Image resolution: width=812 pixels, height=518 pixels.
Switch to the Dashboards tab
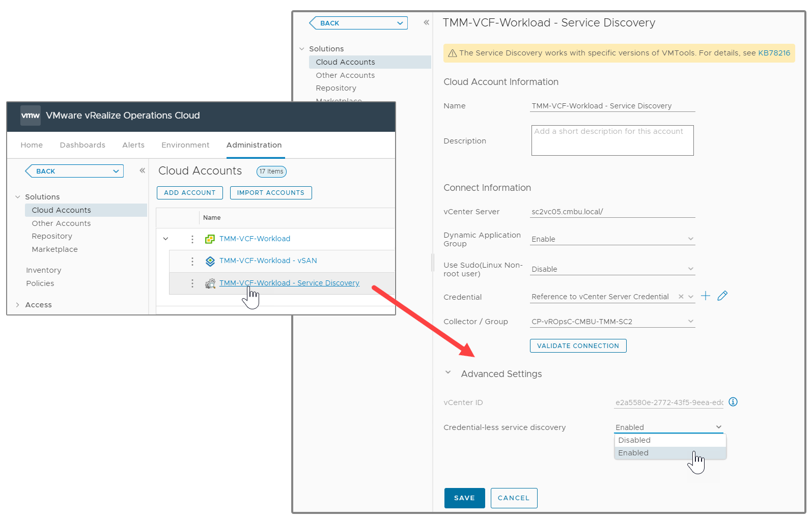(x=82, y=145)
